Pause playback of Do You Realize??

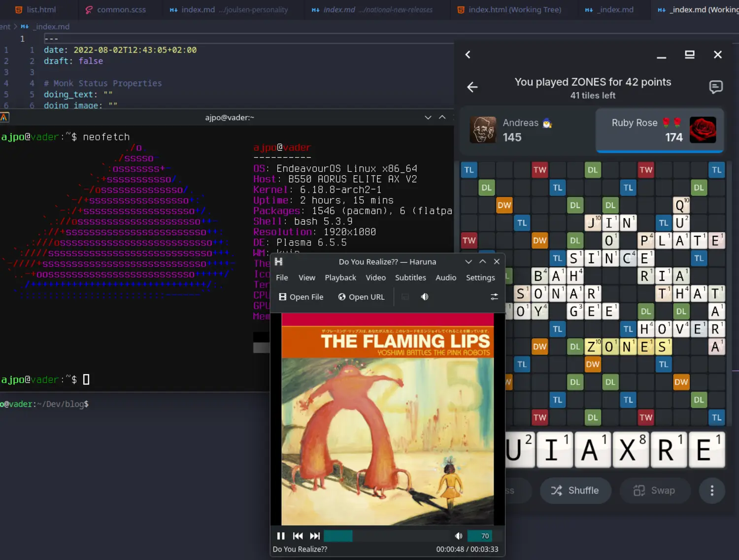[280, 536]
